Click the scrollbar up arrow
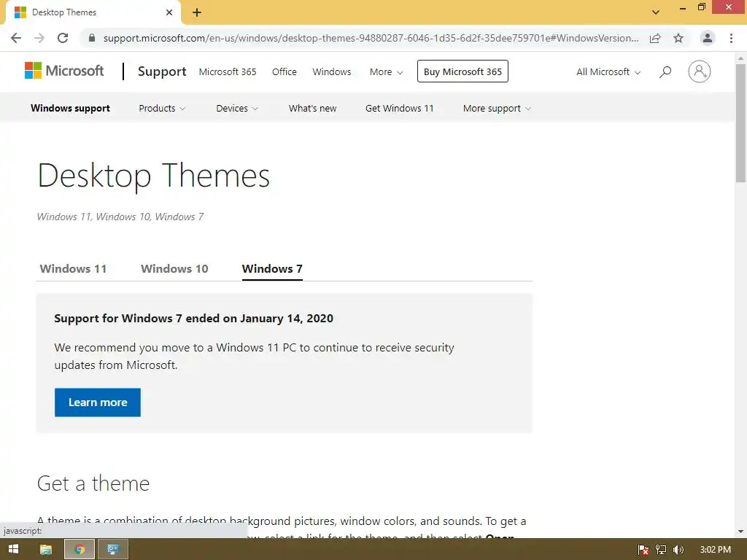747x560 pixels. click(x=740, y=58)
